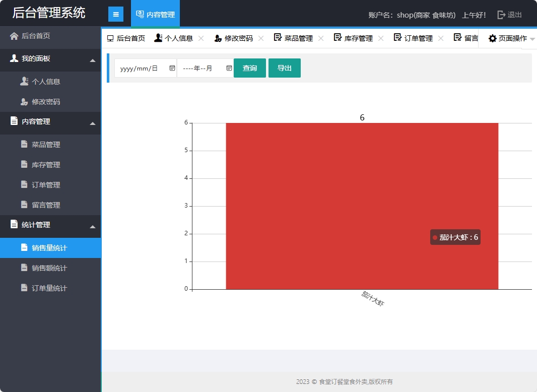Viewport: 537px width, 392px height.
Task: Open 订单管理 in the sidebar
Action: coord(50,185)
